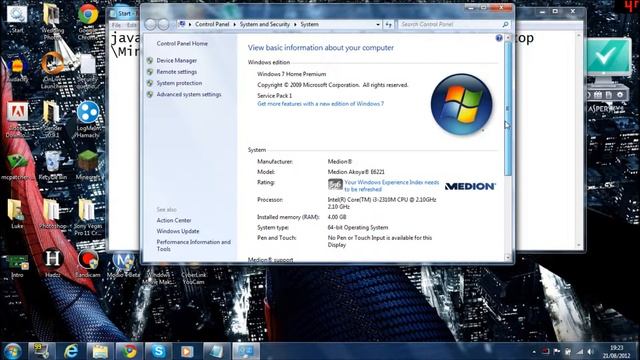Click 'Get more features with a new edition' link
This screenshot has width=640, height=360.
320,104
